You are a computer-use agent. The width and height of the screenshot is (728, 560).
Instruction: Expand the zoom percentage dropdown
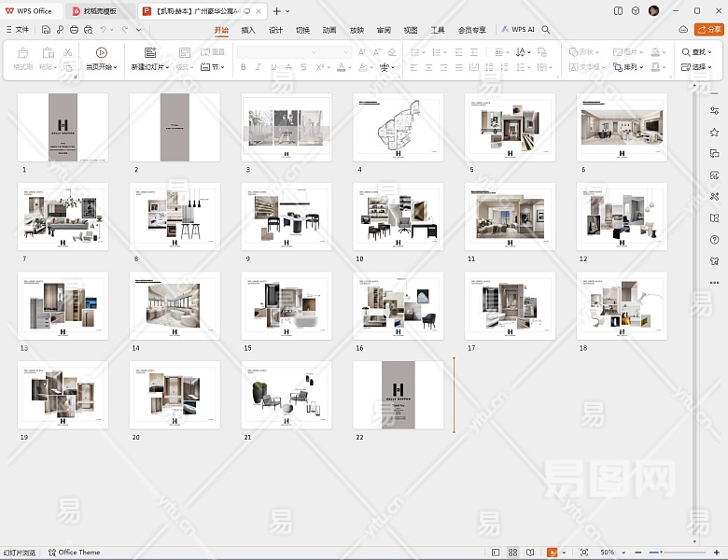click(x=624, y=553)
